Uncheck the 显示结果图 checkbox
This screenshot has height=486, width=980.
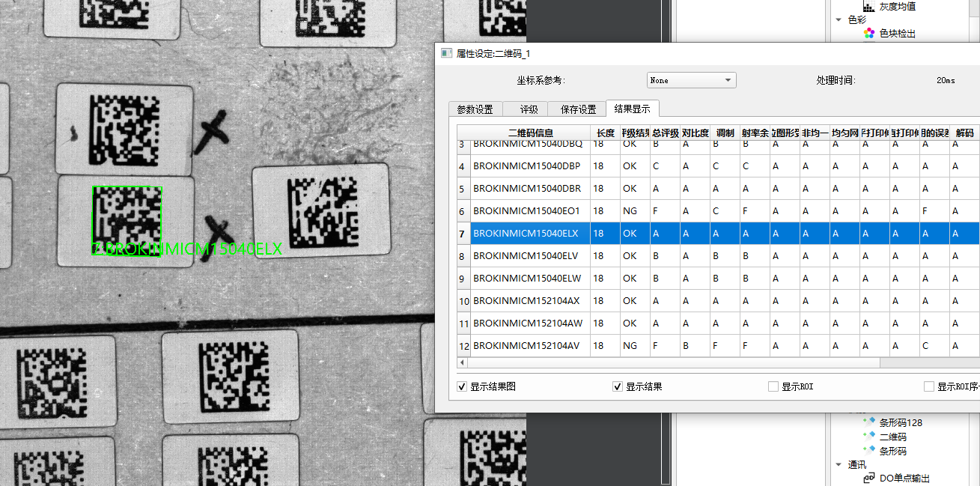pos(462,386)
